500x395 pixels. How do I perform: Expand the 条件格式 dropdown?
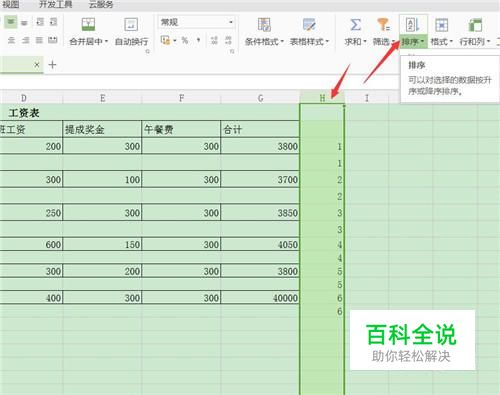coord(282,41)
